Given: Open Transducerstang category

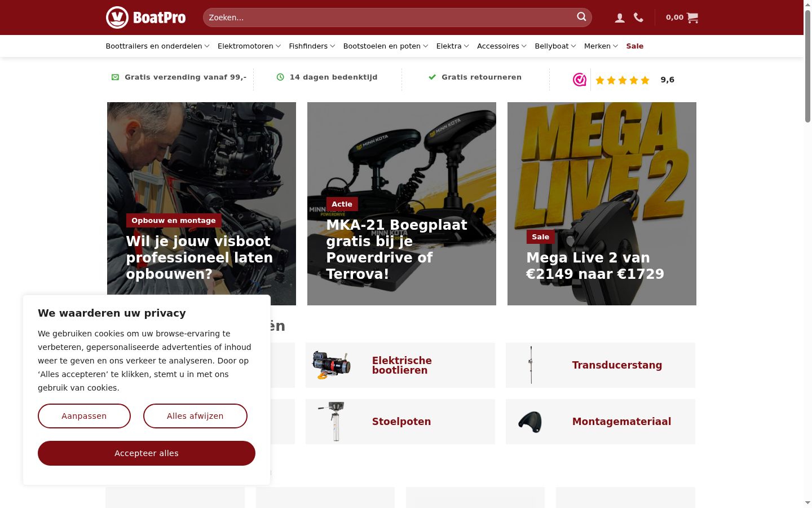Looking at the screenshot, I should click(x=601, y=365).
